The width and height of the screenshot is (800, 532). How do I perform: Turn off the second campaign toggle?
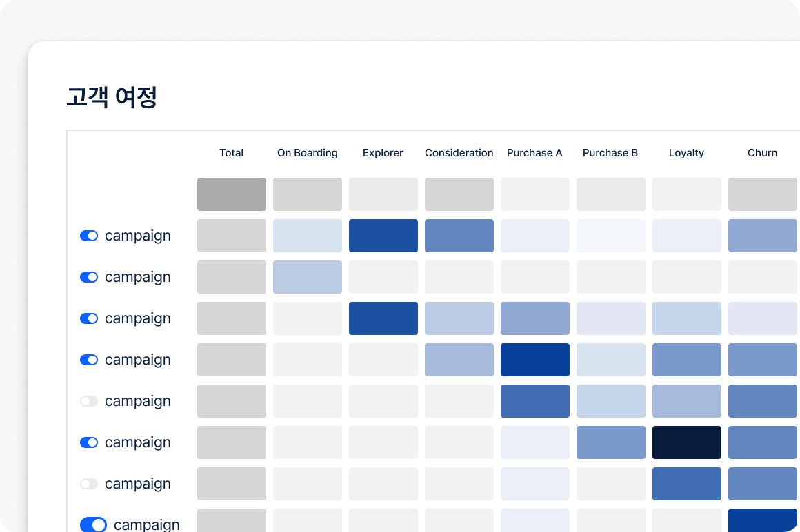(x=89, y=277)
